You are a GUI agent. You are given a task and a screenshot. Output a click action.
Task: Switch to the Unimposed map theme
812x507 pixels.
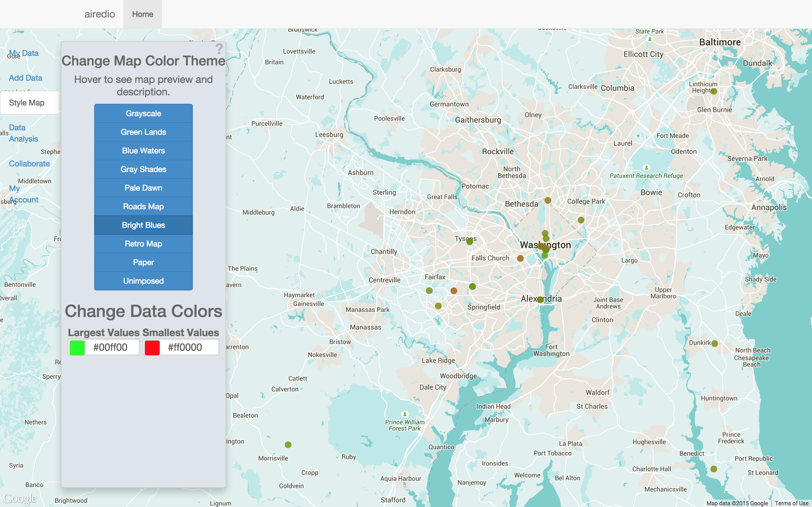[x=143, y=281]
